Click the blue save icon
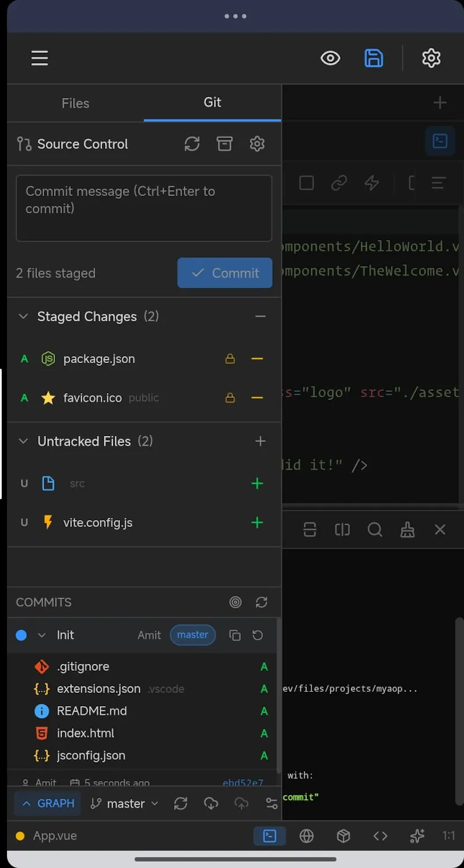Viewport: 464px width, 868px height. [374, 58]
